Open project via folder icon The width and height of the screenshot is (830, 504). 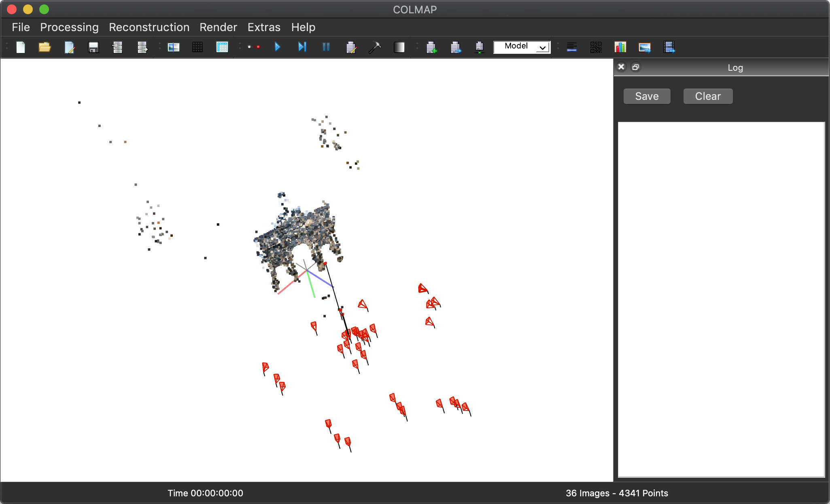45,47
